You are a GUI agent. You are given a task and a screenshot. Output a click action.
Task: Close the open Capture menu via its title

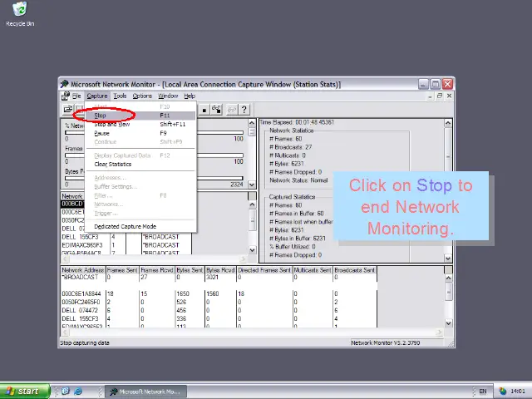97,96
